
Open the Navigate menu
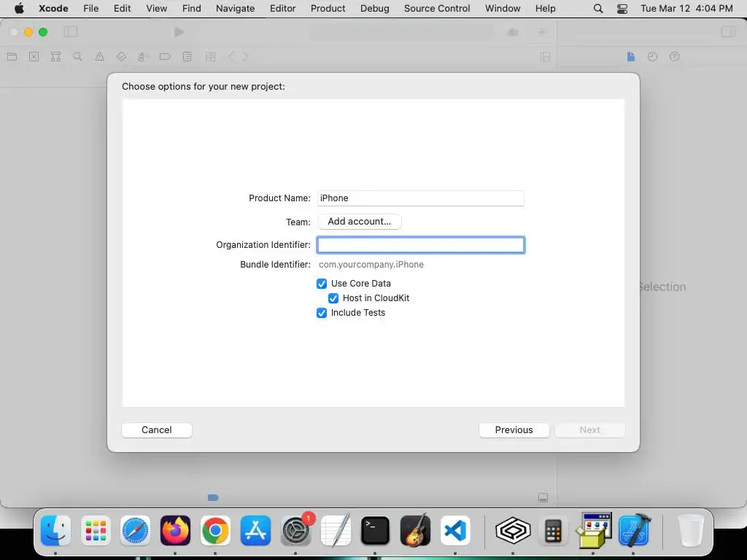tap(236, 9)
